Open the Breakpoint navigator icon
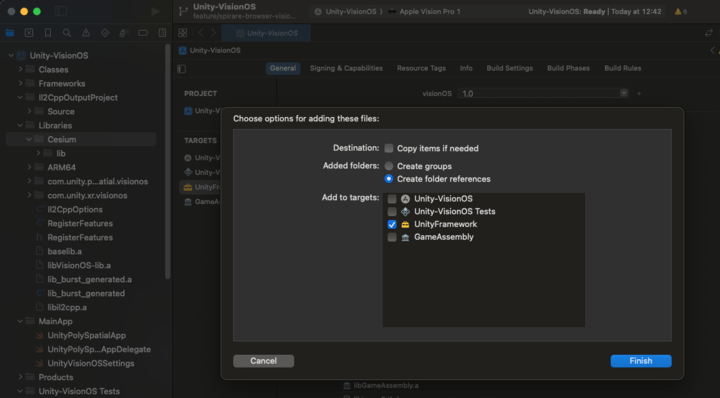Screen dimensions: 720x398 pos(143,33)
